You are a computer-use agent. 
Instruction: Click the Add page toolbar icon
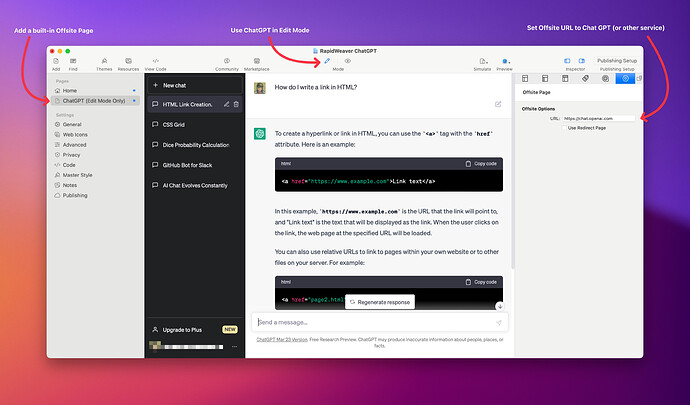coord(56,61)
